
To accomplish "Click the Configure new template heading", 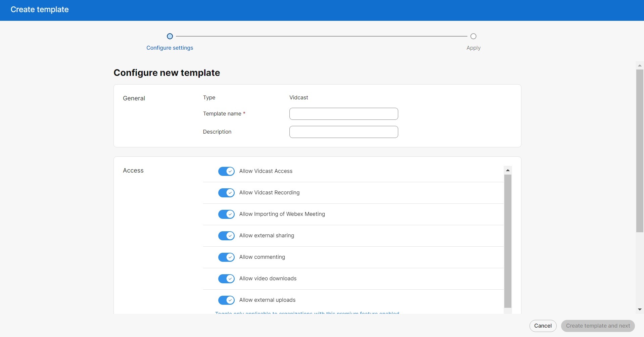I will point(167,73).
